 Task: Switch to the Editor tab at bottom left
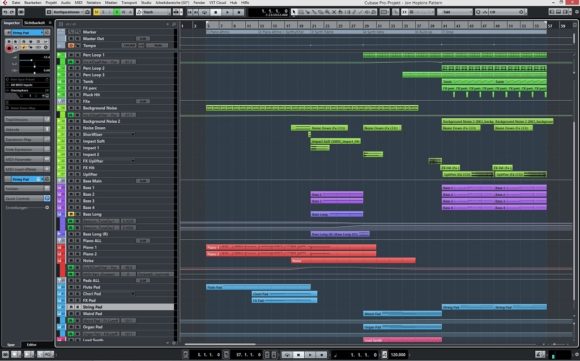tap(31, 344)
